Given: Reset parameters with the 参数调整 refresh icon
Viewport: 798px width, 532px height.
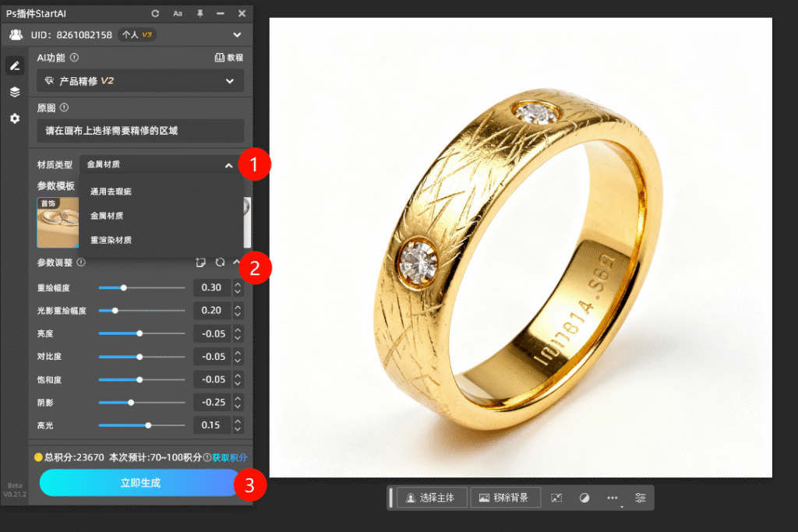Looking at the screenshot, I should [220, 262].
